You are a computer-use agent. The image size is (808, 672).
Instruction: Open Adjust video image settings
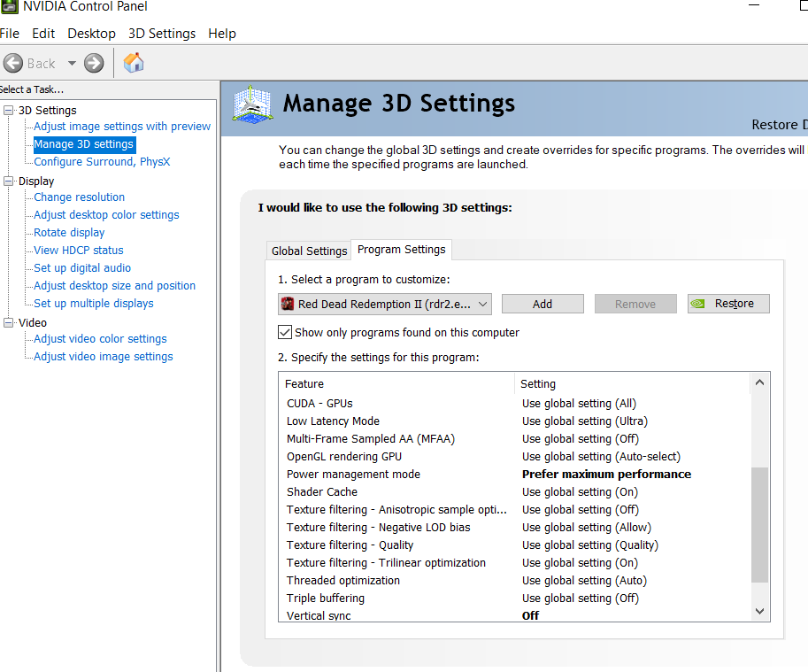pyautogui.click(x=103, y=357)
